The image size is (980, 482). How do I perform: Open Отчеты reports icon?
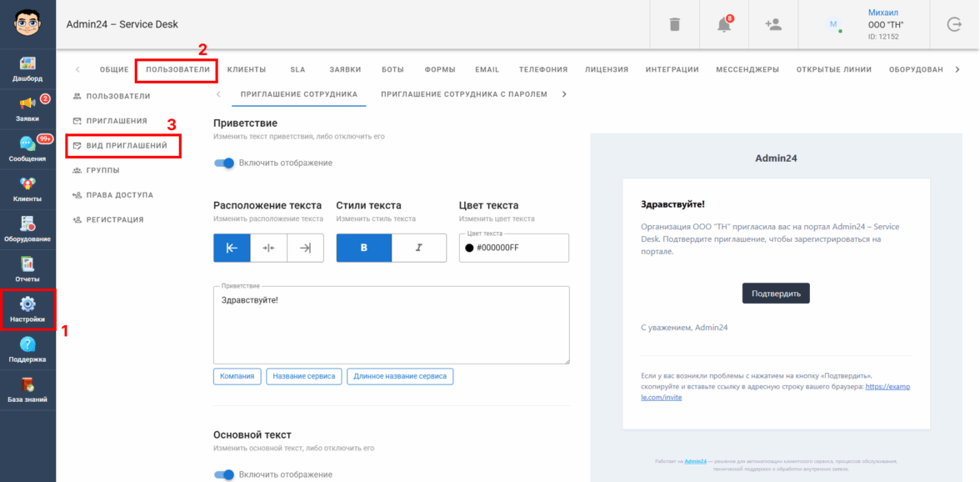[27, 268]
